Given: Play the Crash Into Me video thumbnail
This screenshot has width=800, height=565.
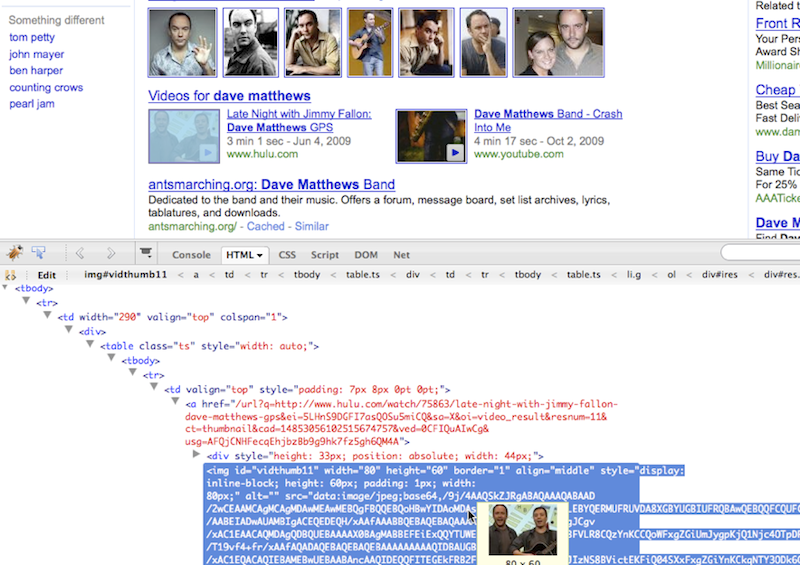Looking at the screenshot, I should 431,136.
